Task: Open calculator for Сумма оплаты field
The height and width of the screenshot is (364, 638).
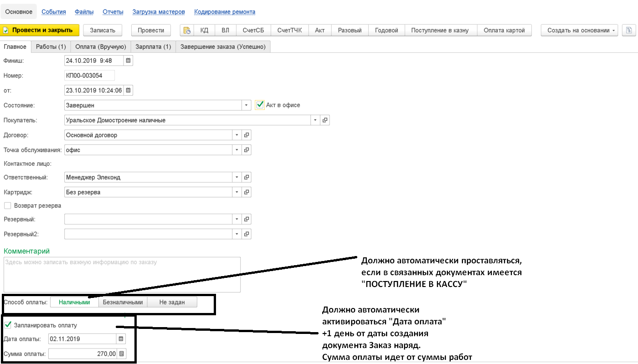Action: 121,354
